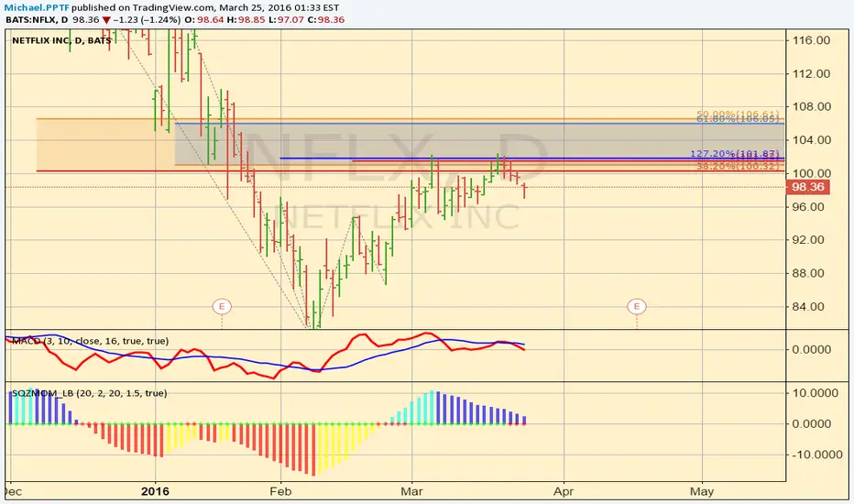Image resolution: width=854 pixels, height=504 pixels.
Task: Select the May date axis label
Action: click(702, 491)
